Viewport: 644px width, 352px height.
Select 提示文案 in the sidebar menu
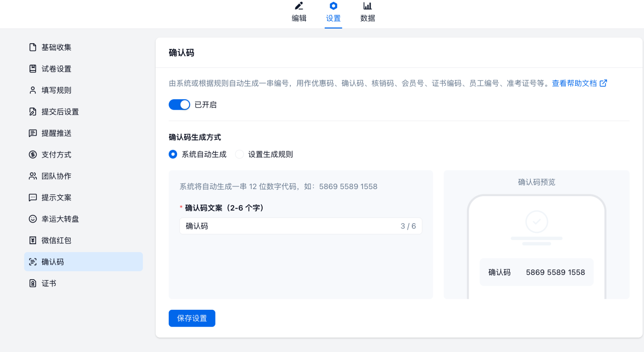[56, 197]
